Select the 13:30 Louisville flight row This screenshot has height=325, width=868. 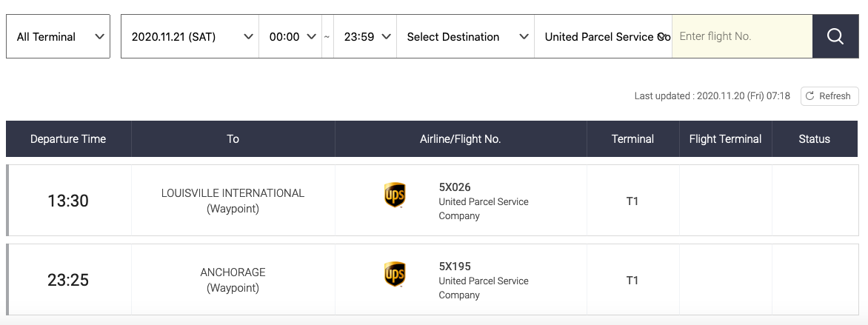68,201
